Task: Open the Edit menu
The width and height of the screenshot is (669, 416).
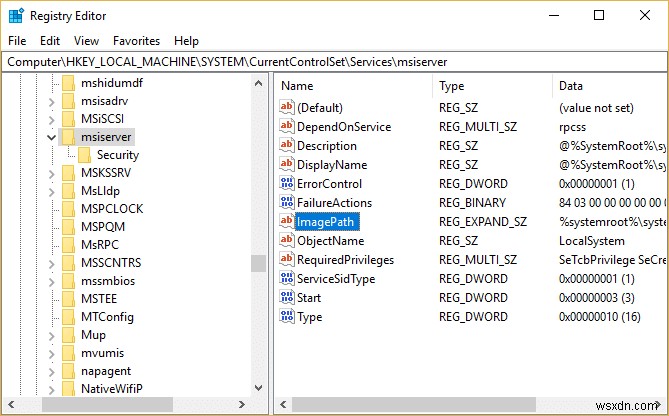Action: click(x=50, y=41)
